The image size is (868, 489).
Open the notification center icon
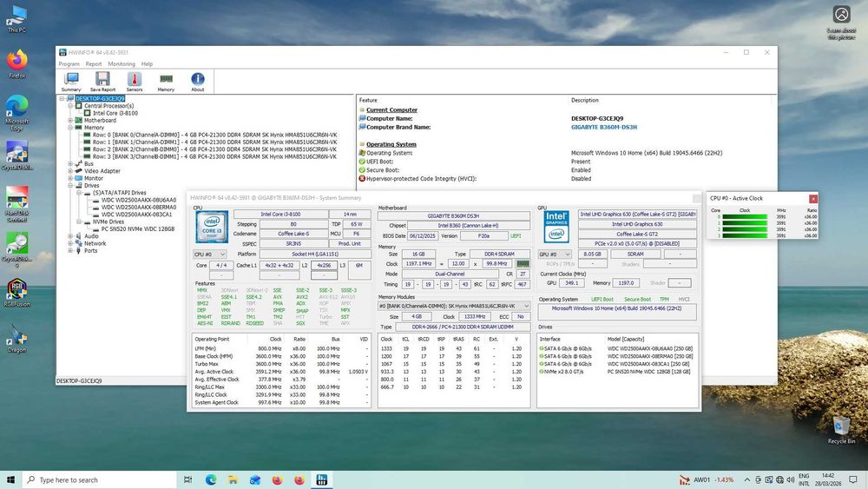point(853,479)
